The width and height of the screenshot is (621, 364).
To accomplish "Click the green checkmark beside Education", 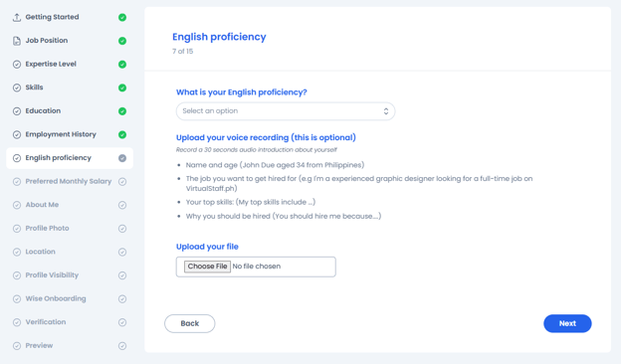I will pyautogui.click(x=122, y=111).
